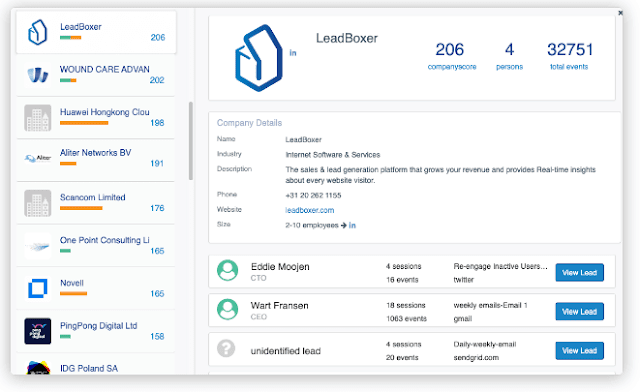Screen dimensions: 640x392
Task: Select Huawei Hongkong Clou company row
Action: coord(96,118)
